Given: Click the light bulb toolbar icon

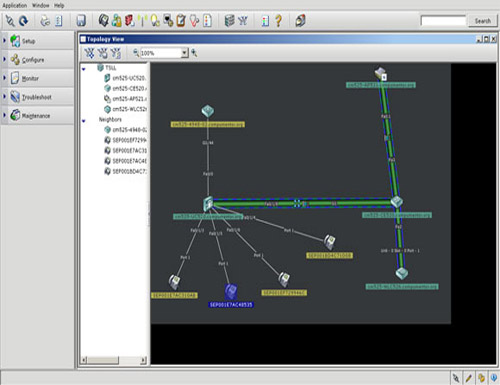Looking at the screenshot, I should point(155,21).
